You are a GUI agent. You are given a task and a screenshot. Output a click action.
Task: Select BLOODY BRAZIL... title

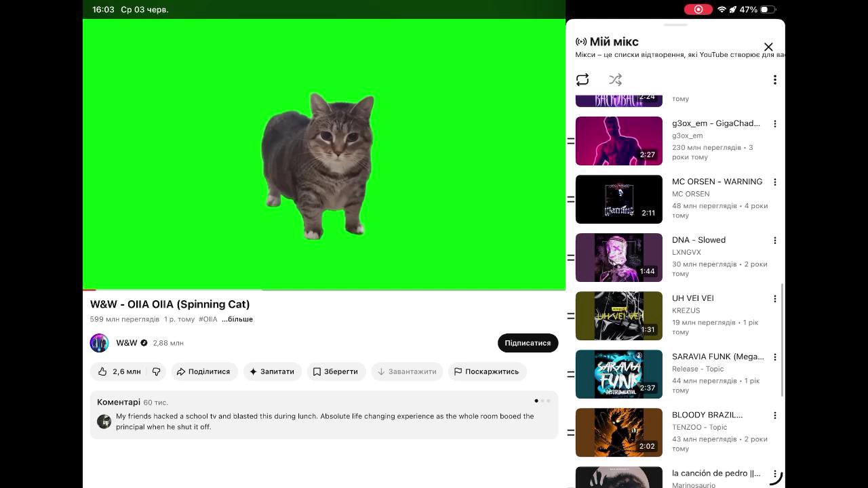click(707, 415)
